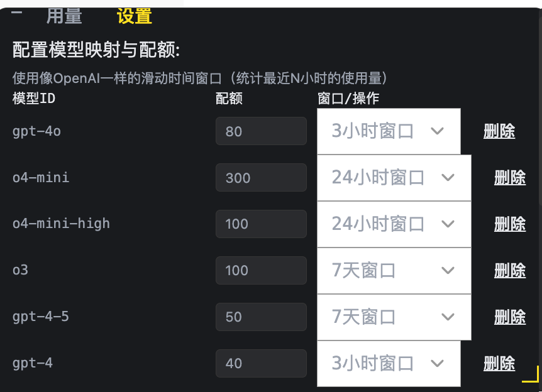Collapse the panel with the dash icon
This screenshot has width=542, height=392.
pos(16,13)
